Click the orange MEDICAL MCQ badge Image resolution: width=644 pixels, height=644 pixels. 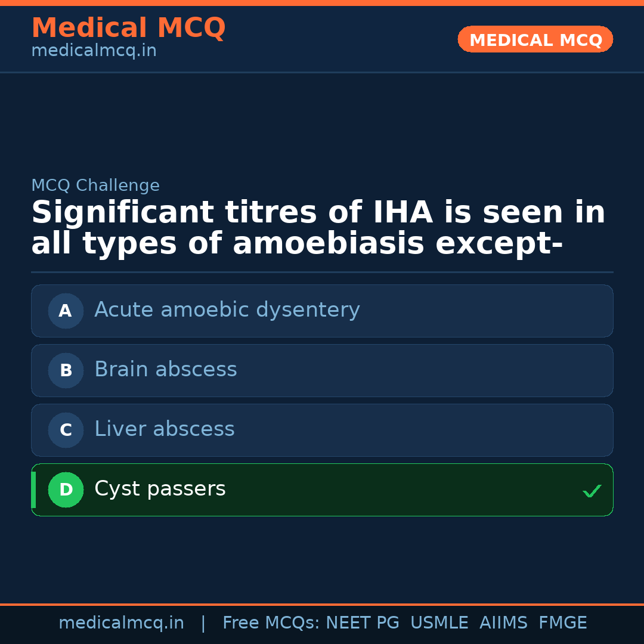535,39
